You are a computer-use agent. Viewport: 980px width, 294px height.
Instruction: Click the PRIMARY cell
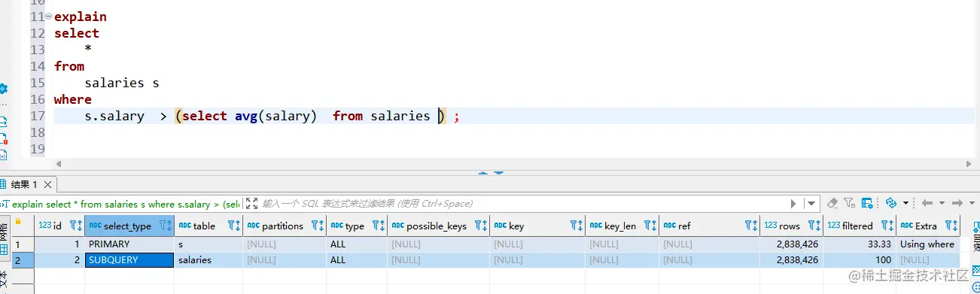pyautogui.click(x=129, y=244)
